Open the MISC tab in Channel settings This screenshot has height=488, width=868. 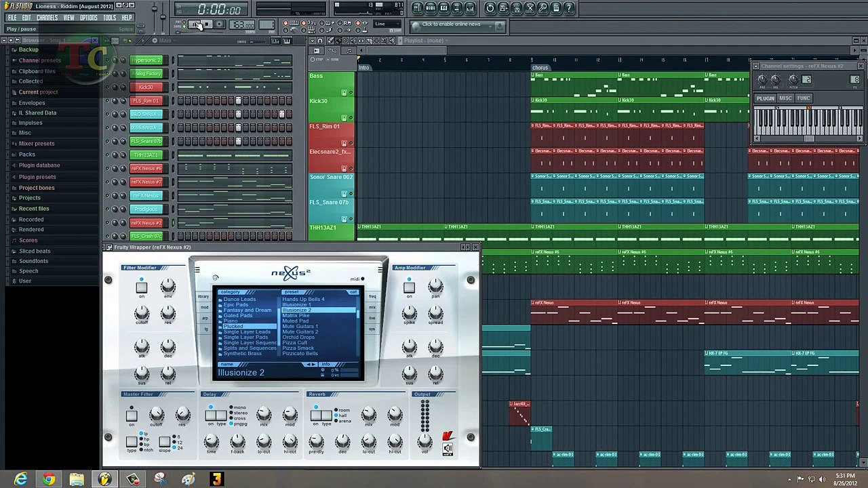[x=785, y=98]
